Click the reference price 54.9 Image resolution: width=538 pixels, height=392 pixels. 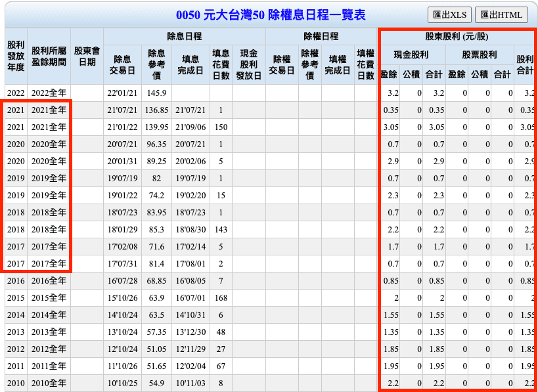156,383
